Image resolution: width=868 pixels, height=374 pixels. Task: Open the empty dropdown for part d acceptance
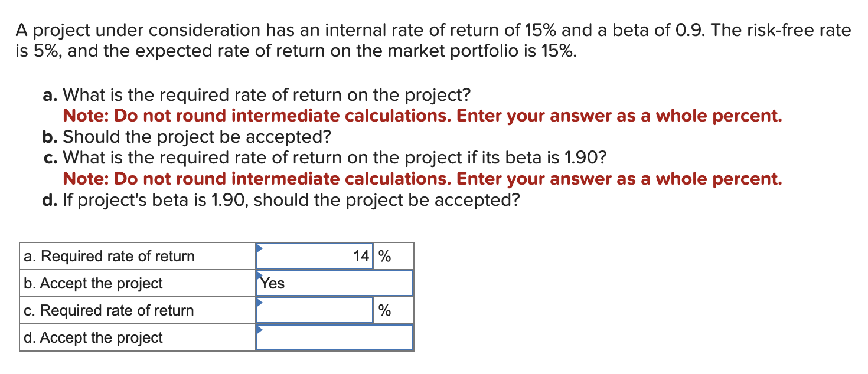(x=334, y=337)
